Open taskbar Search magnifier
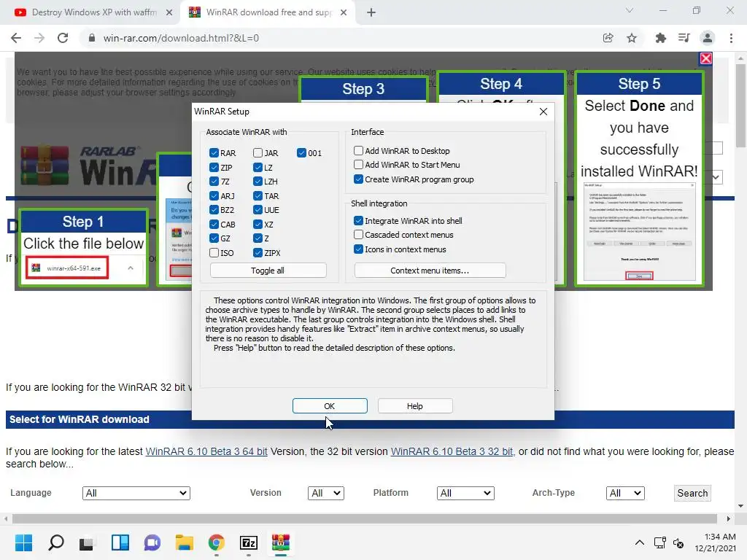The image size is (747, 560). [x=55, y=542]
